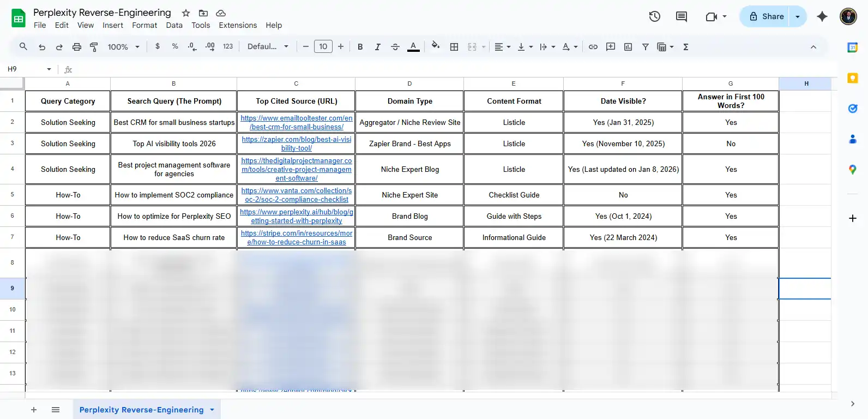
Task: Open the zoom 100% dropdown
Action: (124, 47)
